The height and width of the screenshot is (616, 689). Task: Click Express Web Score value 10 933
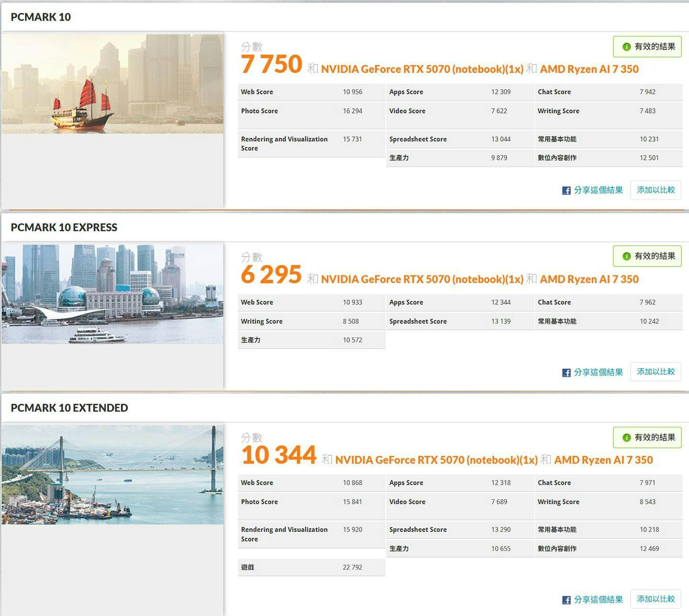point(353,302)
